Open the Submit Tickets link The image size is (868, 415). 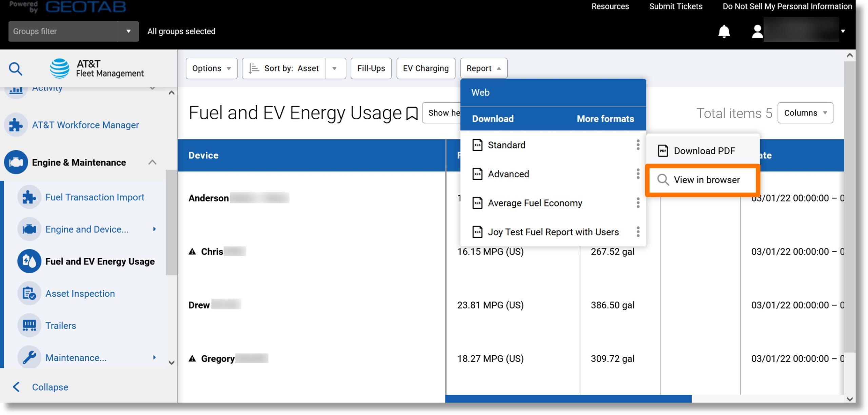click(x=675, y=6)
